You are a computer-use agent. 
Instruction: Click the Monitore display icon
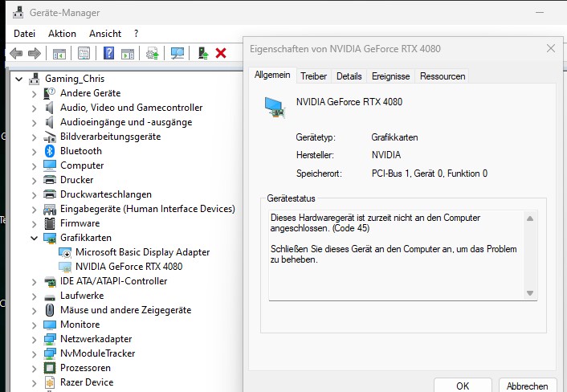click(50, 325)
